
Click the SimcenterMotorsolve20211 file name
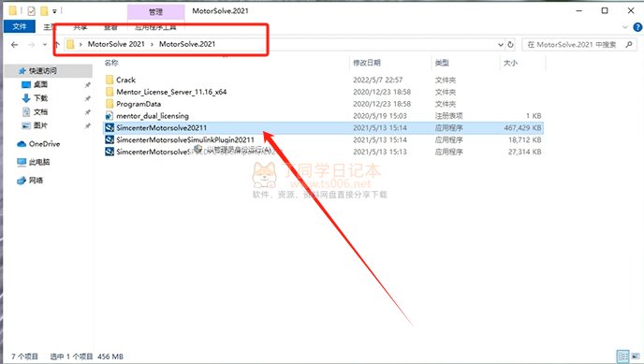click(x=161, y=127)
